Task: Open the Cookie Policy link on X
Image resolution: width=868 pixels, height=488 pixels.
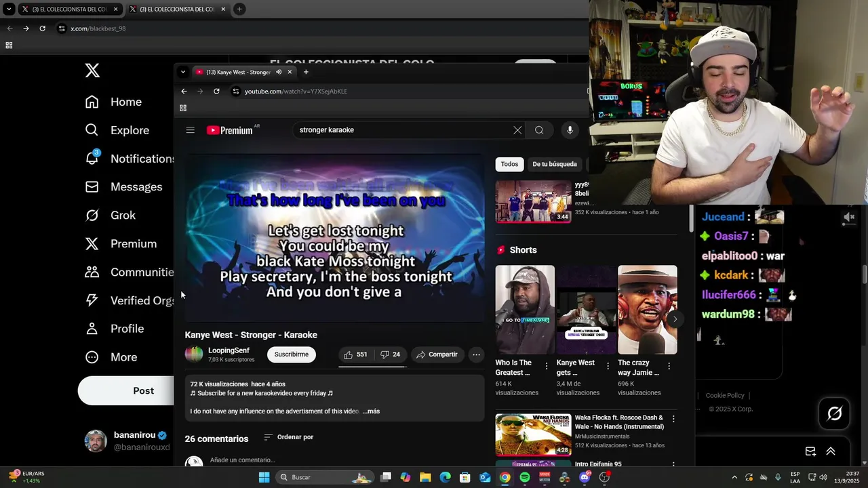Action: coord(725,395)
